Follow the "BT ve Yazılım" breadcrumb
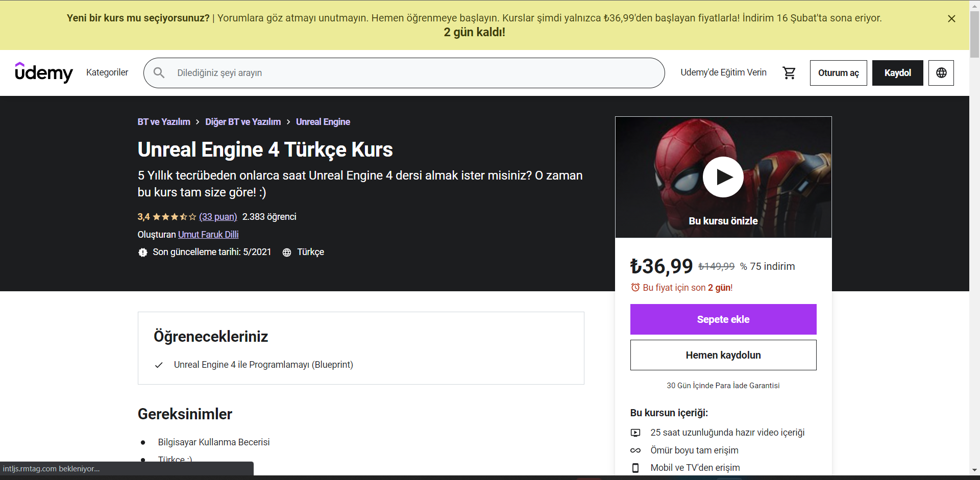980x480 pixels. click(x=164, y=122)
